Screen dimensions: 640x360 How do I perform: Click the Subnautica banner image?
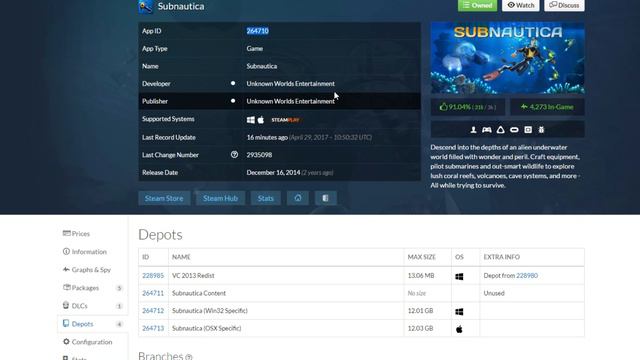tap(507, 58)
